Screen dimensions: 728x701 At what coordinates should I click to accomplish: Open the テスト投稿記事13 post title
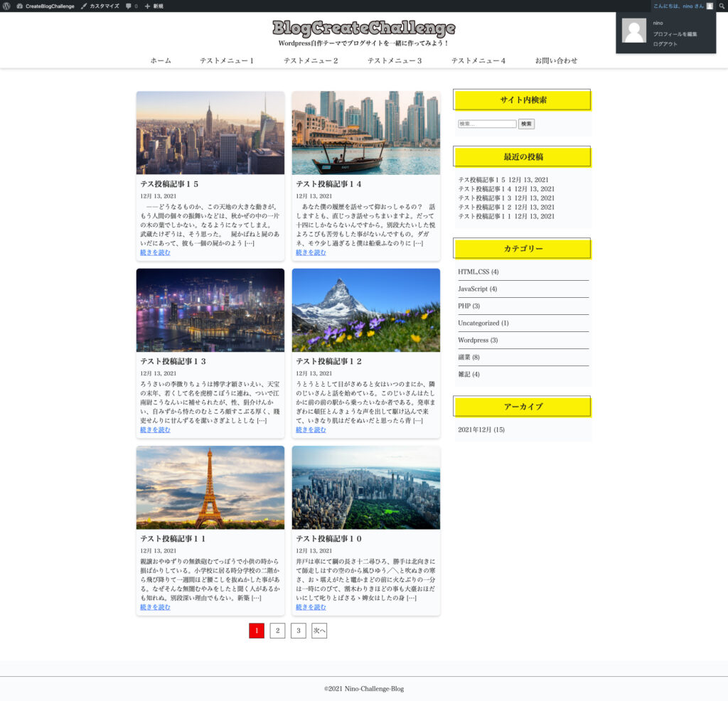click(x=173, y=361)
